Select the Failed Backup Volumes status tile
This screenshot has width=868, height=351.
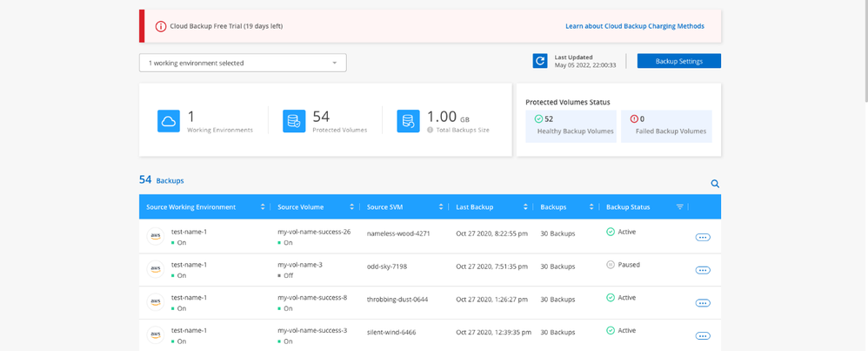pos(665,125)
